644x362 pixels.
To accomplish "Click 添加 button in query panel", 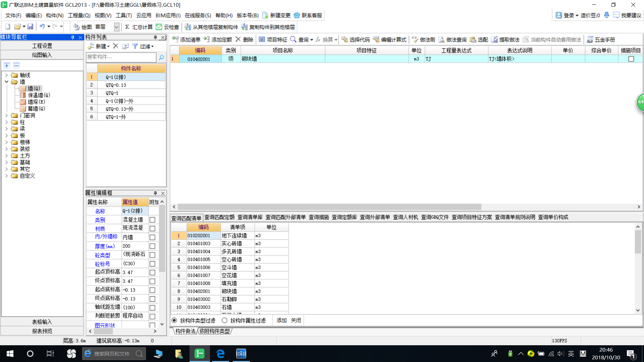I will pos(282,320).
